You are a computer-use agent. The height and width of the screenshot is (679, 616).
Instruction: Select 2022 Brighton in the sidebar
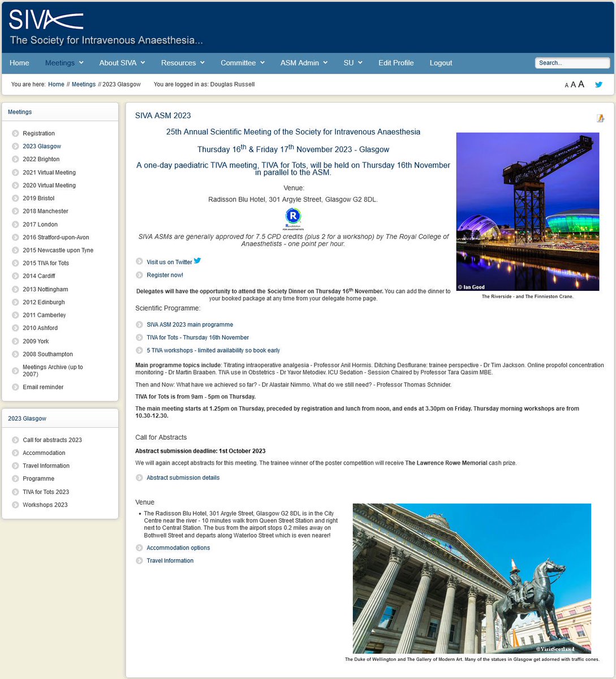41,160
